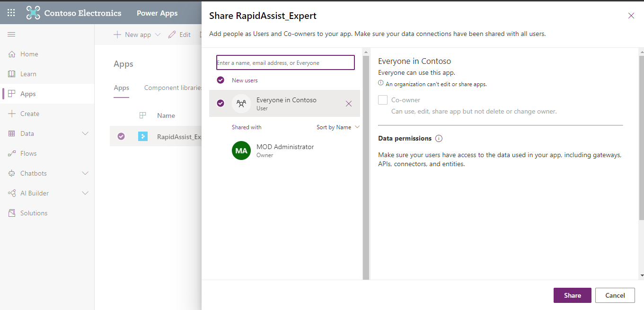Expand the AI Builder section chevron

coord(85,193)
